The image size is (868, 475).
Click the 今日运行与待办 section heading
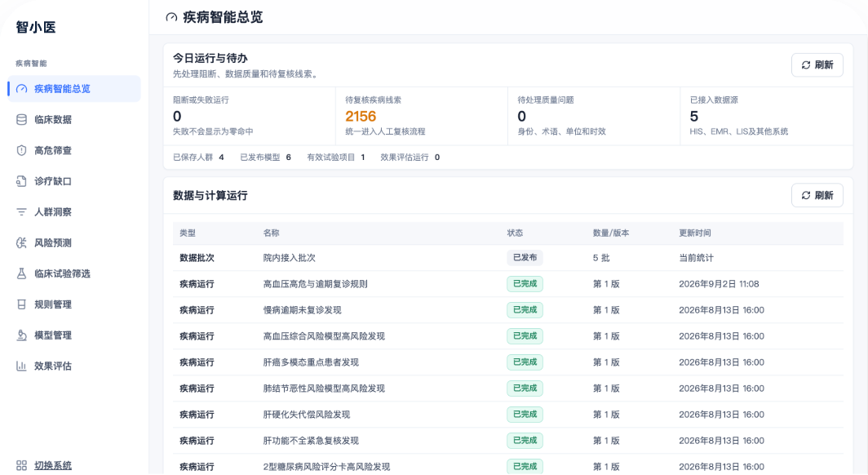210,58
